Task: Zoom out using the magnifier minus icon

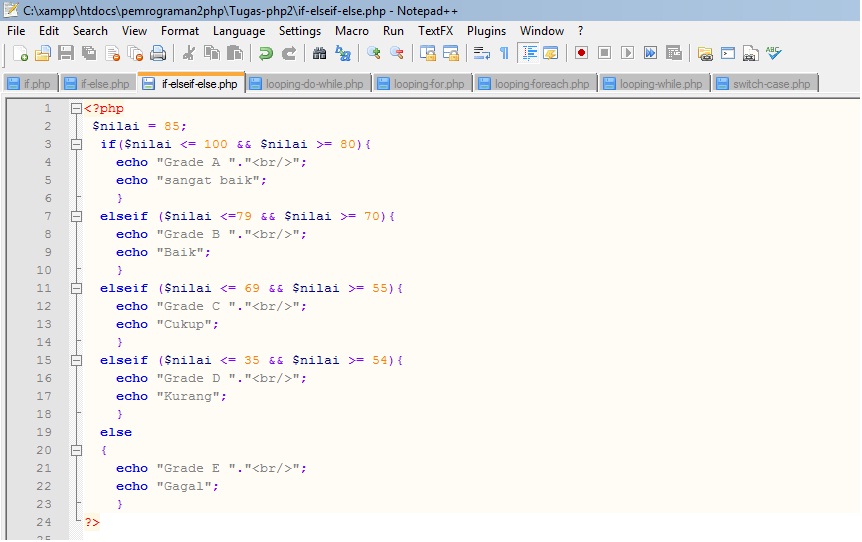Action: pyautogui.click(x=397, y=53)
